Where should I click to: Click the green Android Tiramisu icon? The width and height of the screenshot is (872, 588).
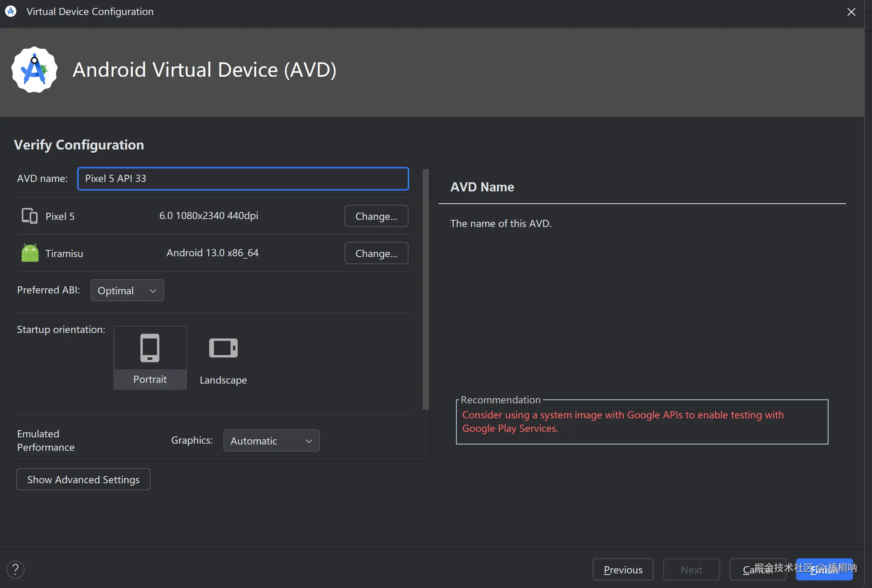coord(30,253)
